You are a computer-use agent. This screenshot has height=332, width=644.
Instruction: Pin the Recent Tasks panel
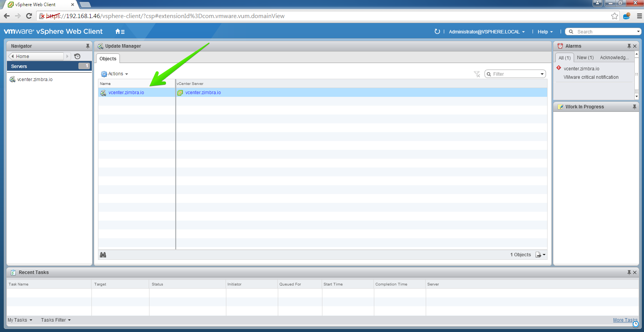click(x=629, y=272)
